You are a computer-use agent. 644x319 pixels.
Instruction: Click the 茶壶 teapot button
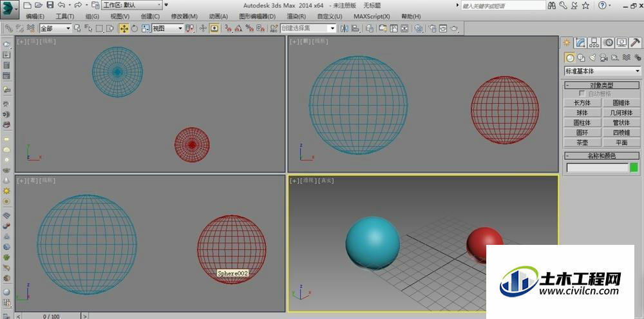(x=582, y=142)
